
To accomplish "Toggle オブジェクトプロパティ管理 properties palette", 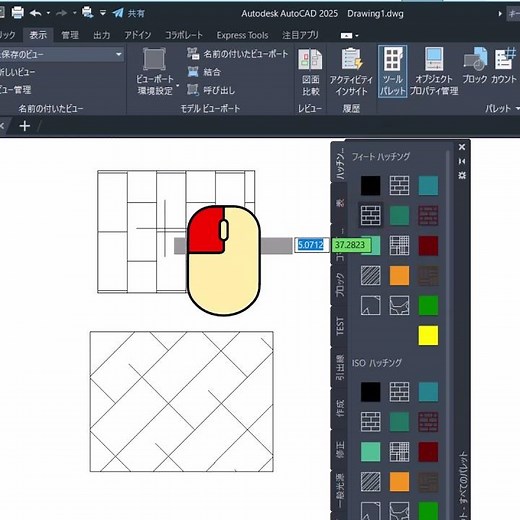I will pyautogui.click(x=434, y=71).
